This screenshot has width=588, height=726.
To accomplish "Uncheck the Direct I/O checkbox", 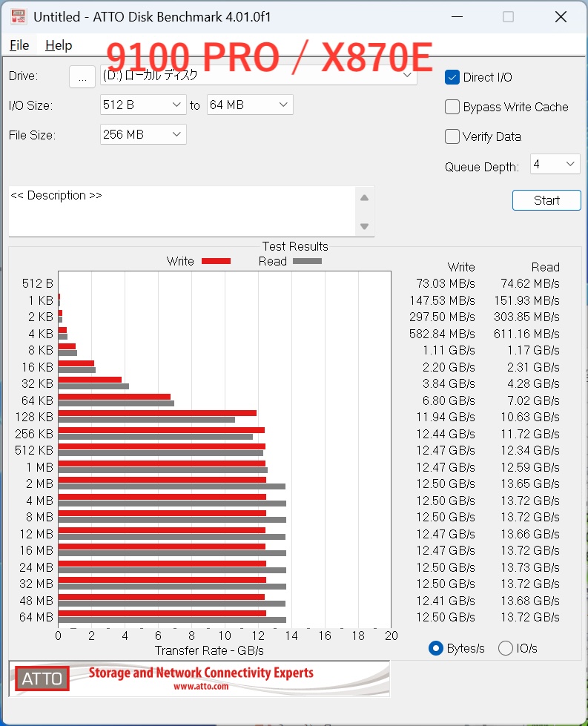I will [452, 77].
